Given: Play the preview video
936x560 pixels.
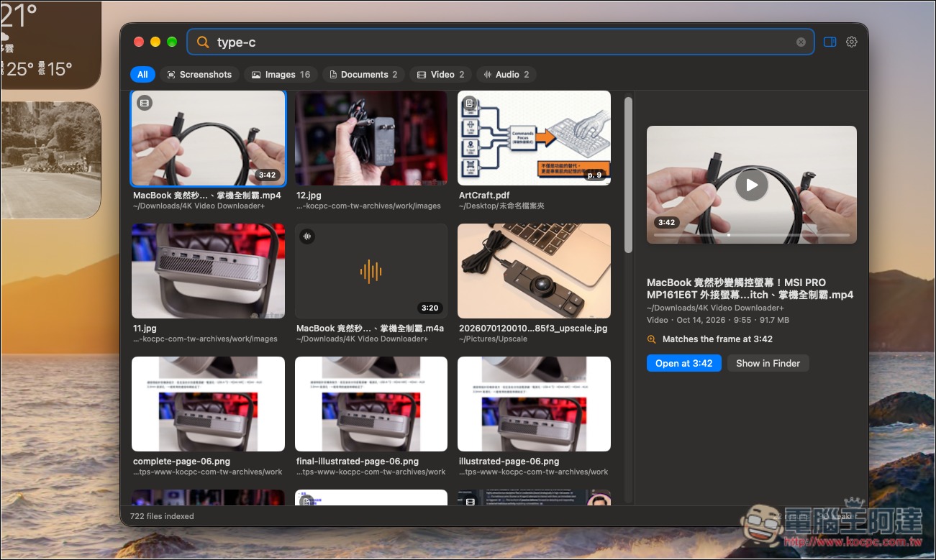Looking at the screenshot, I should 752,185.
